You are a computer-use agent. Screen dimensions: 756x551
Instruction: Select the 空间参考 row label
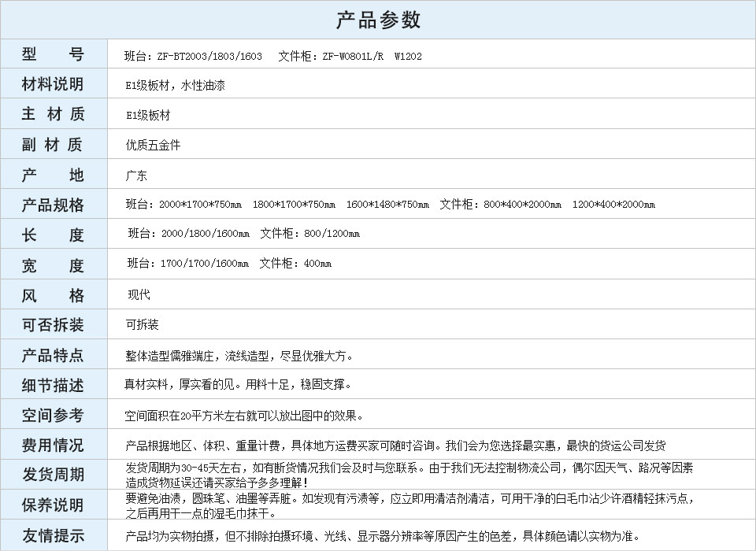[x=53, y=415]
